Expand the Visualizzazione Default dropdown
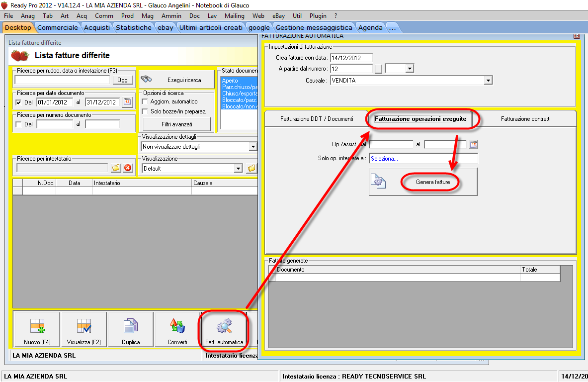 click(x=238, y=169)
